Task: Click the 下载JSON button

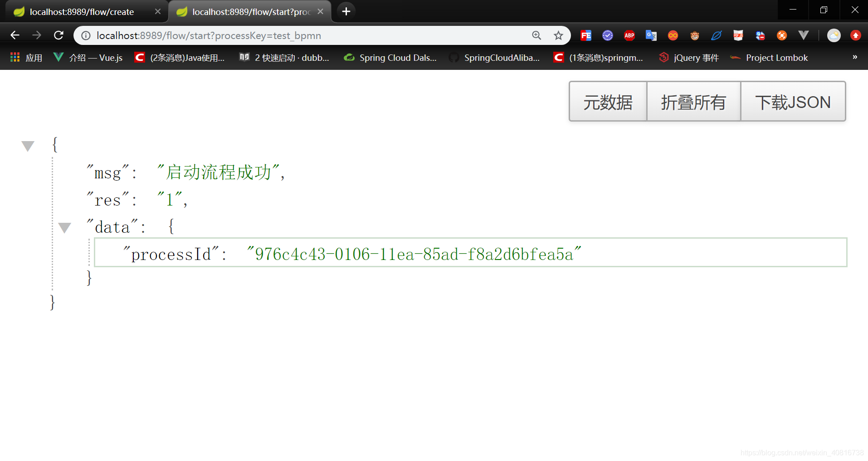Action: tap(793, 102)
